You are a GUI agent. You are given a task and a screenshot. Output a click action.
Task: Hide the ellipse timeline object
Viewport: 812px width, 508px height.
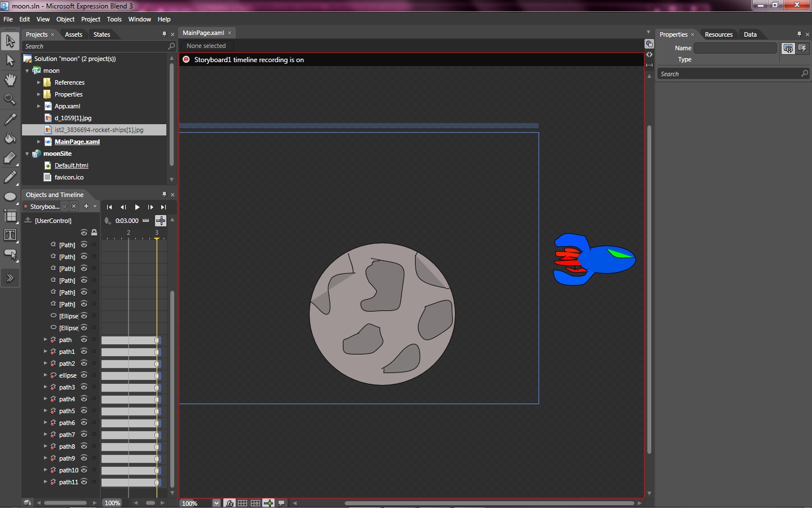(84, 375)
